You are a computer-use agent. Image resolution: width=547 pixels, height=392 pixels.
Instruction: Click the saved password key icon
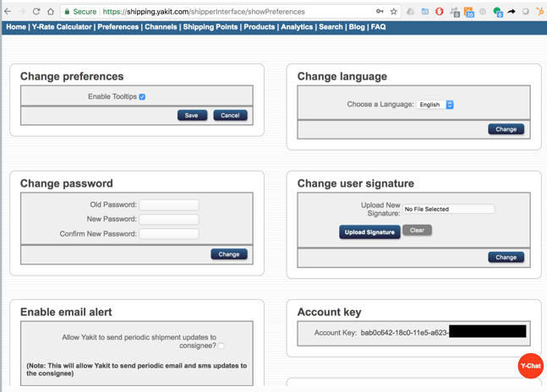(380, 12)
